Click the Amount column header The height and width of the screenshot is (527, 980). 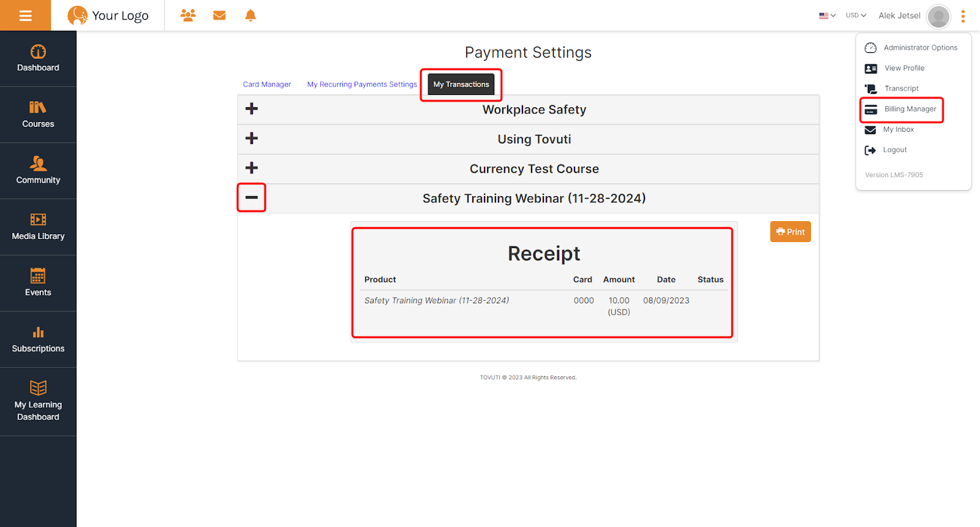(x=619, y=279)
